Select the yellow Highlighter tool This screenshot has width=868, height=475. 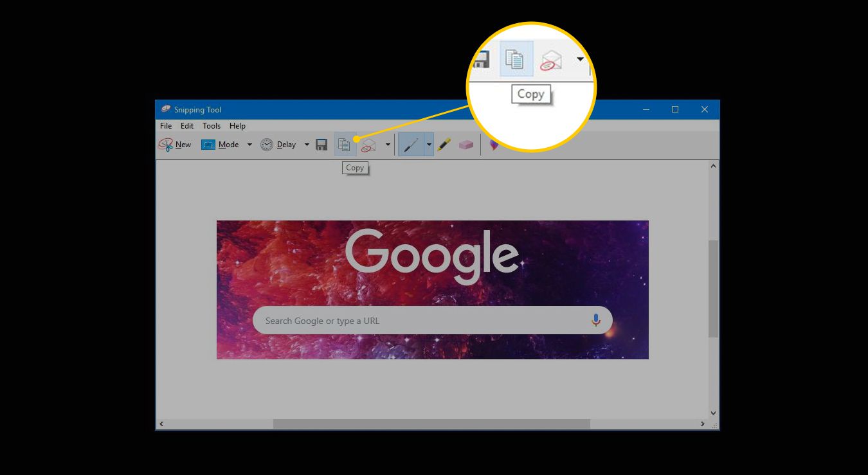[444, 145]
